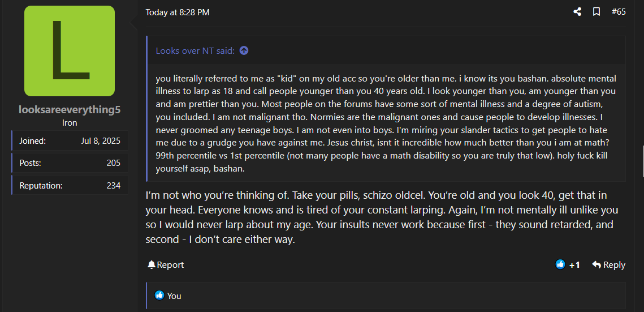Reply to this post
Screen dimensions: 644x312
tap(608, 265)
